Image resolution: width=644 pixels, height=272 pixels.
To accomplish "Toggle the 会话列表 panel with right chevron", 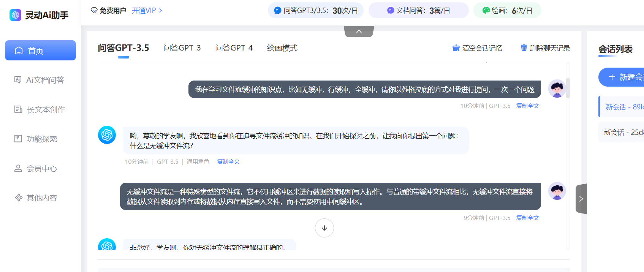I will coord(581,199).
